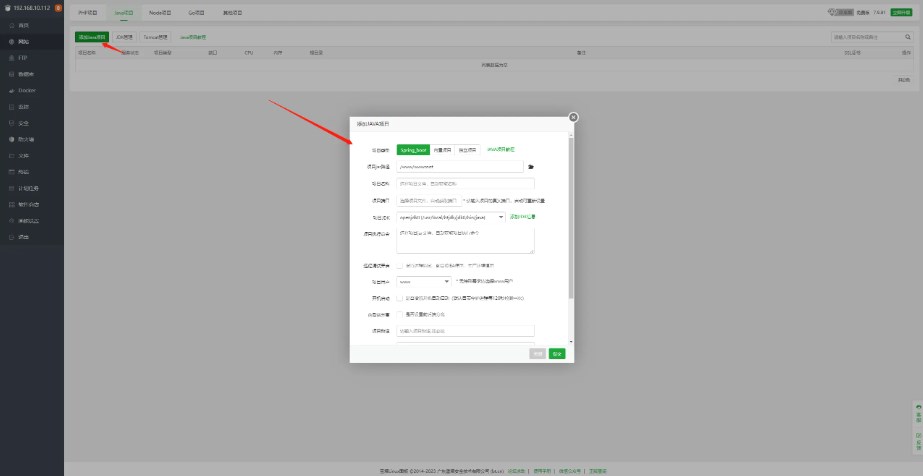
Task: Switch to the Node project tab
Action: (160, 12)
